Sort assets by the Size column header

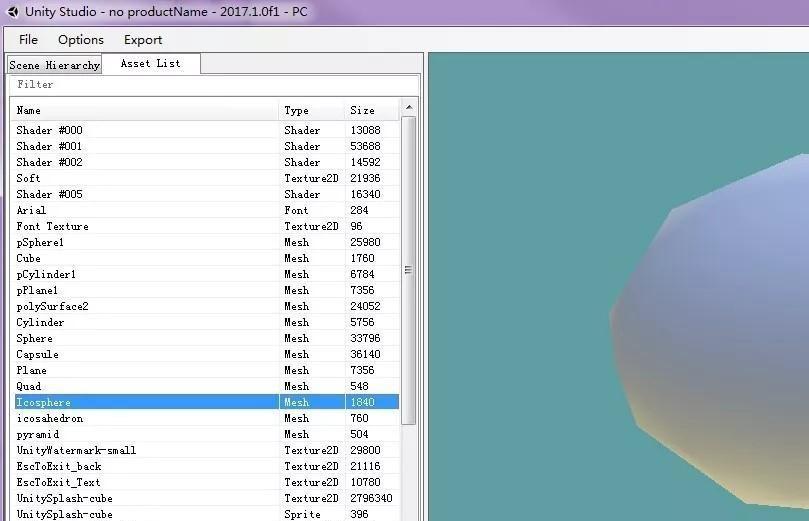372,110
